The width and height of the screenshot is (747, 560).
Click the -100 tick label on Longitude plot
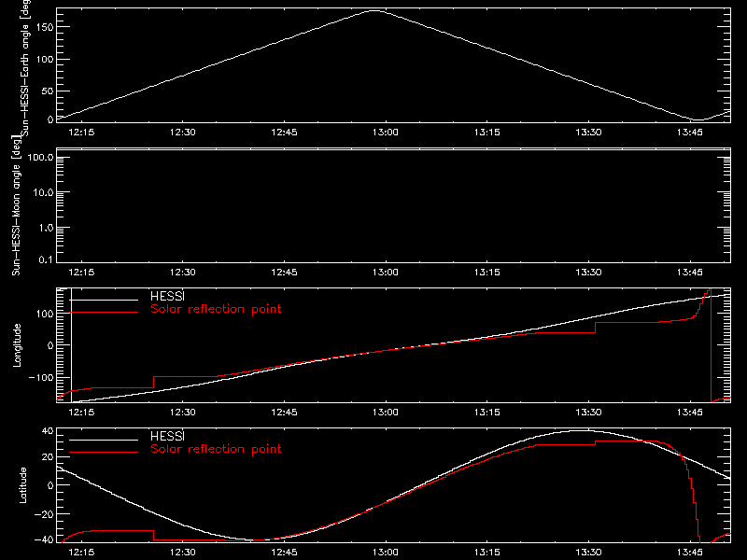click(x=41, y=378)
